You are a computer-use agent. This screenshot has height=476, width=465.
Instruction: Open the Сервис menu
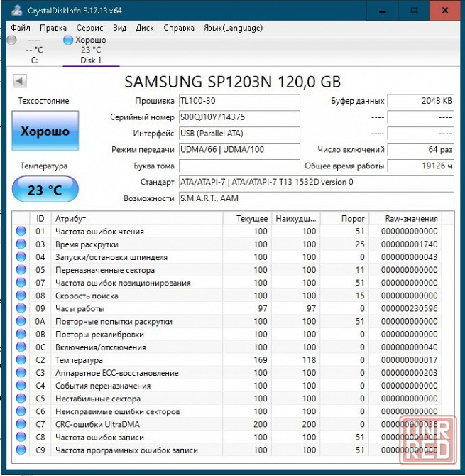(89, 28)
